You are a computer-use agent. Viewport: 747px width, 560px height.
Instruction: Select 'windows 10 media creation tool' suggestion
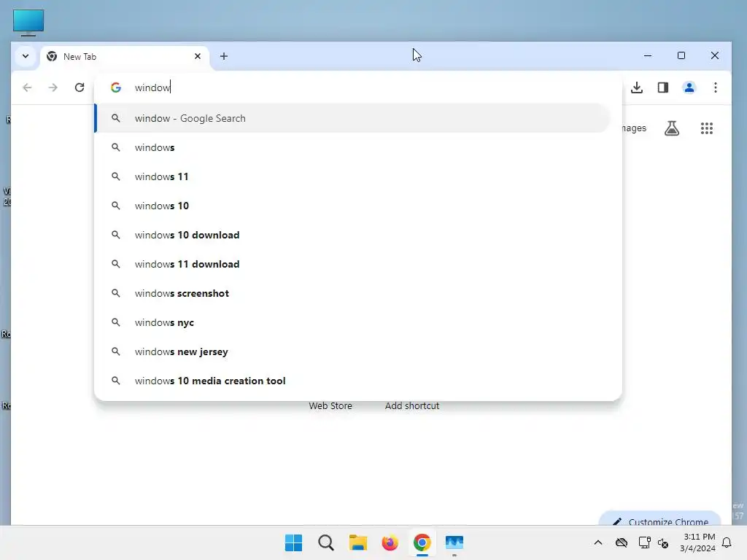tap(352, 381)
